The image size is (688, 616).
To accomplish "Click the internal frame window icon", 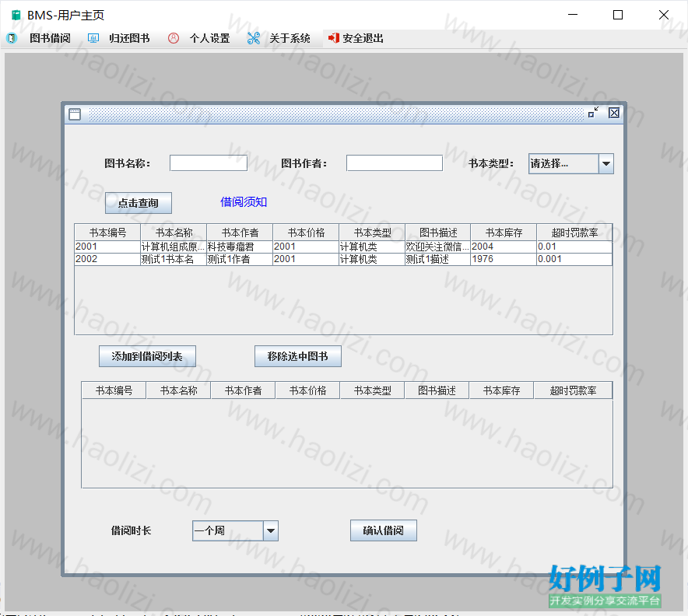I will (75, 114).
